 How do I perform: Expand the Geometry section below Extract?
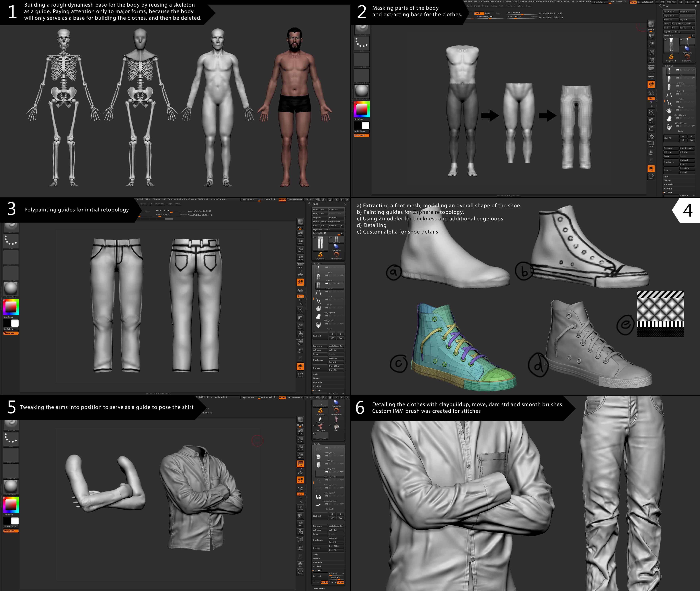point(319,588)
